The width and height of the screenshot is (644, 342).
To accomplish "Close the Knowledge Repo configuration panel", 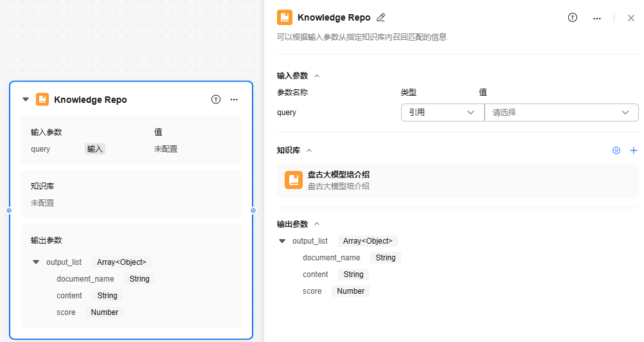I will point(631,18).
